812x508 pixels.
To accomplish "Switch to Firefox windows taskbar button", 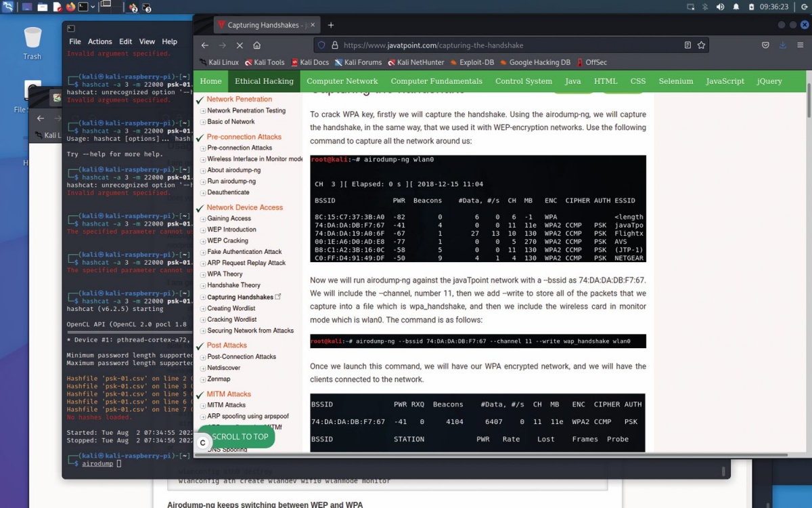I will point(133,7).
